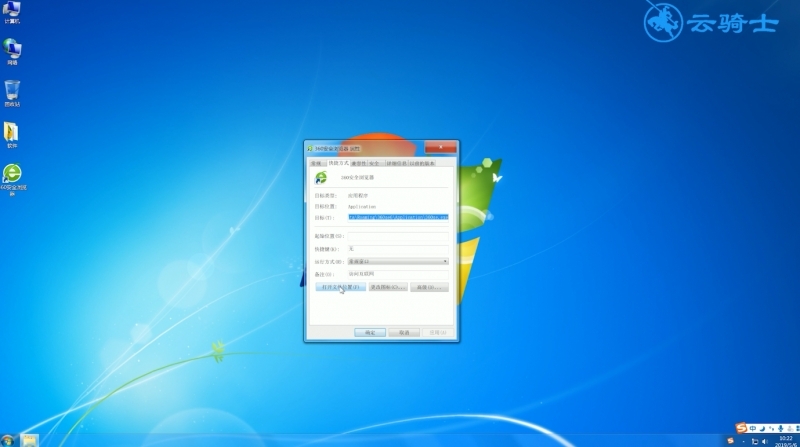
Task: Switch to the 常规 tab
Action: point(316,163)
